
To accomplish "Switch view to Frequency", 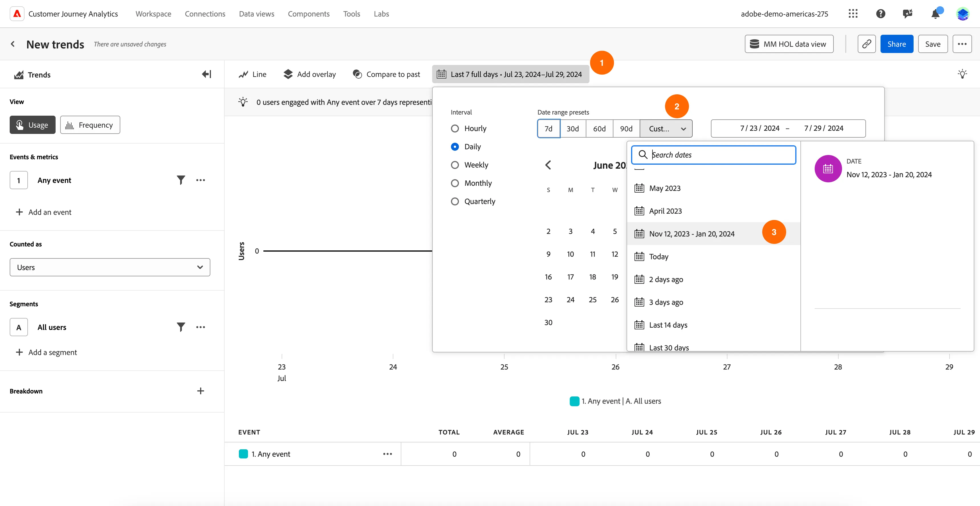I will pos(90,125).
